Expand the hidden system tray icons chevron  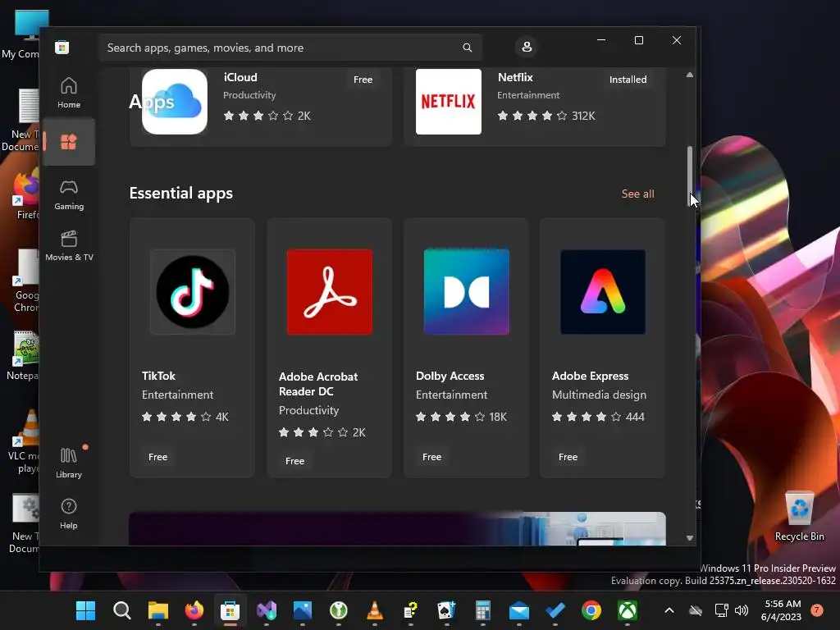(x=669, y=610)
